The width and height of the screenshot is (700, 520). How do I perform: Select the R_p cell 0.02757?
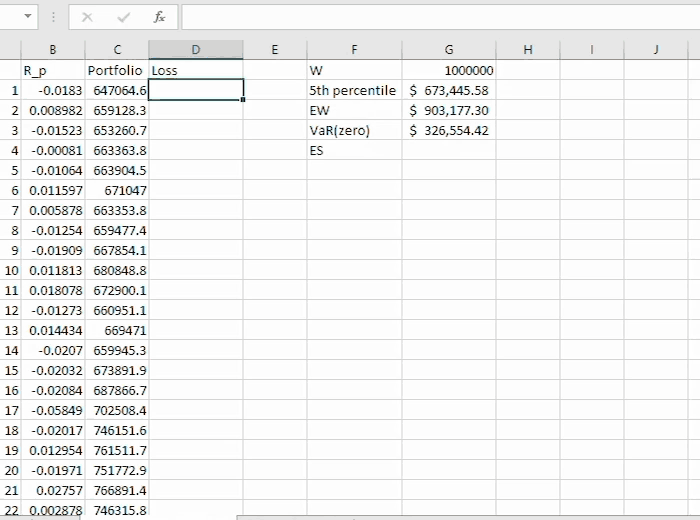(53, 491)
